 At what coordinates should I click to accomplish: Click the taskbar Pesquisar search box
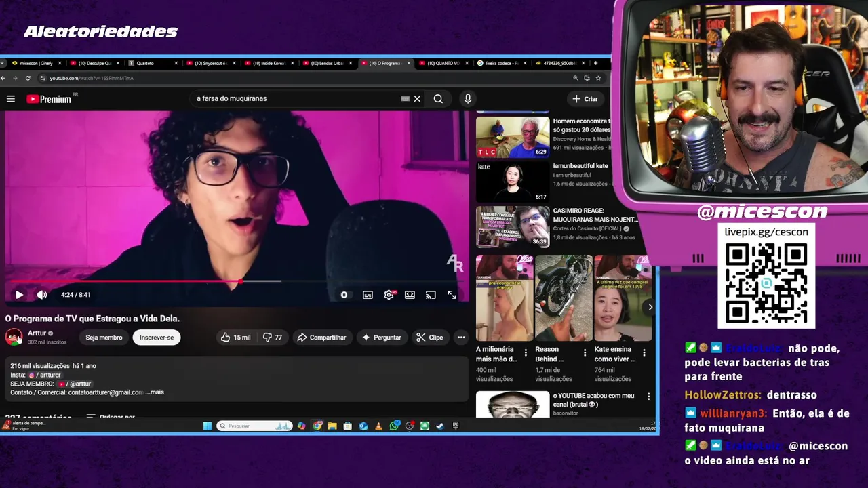254,426
